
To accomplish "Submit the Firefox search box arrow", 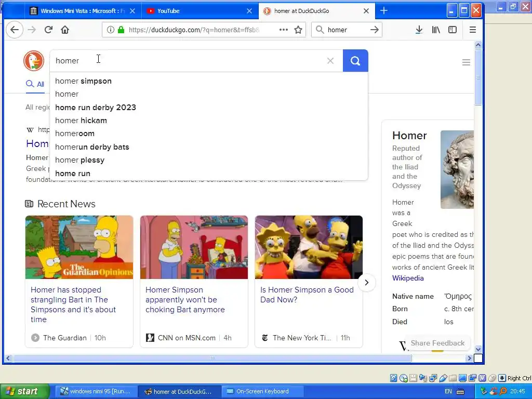I will pyautogui.click(x=374, y=30).
